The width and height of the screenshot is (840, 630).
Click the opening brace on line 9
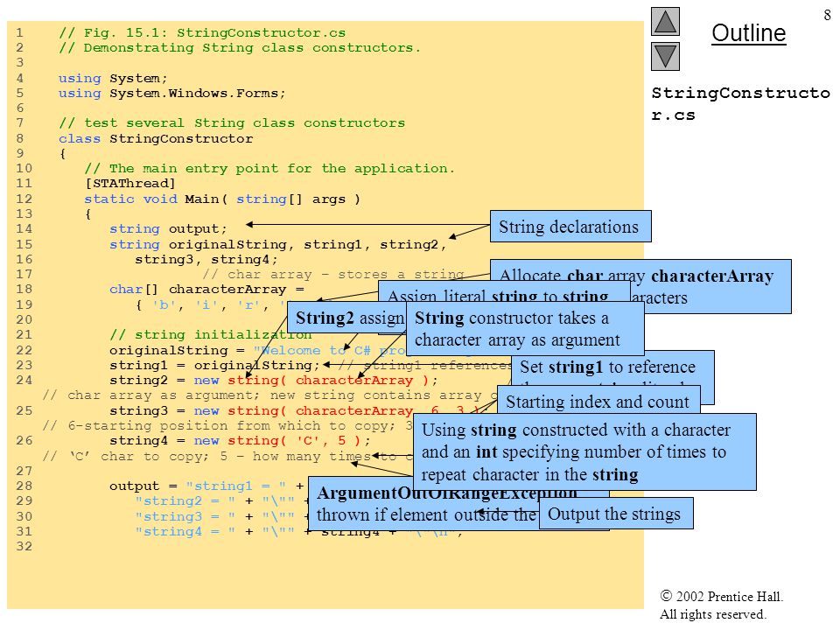click(x=63, y=154)
